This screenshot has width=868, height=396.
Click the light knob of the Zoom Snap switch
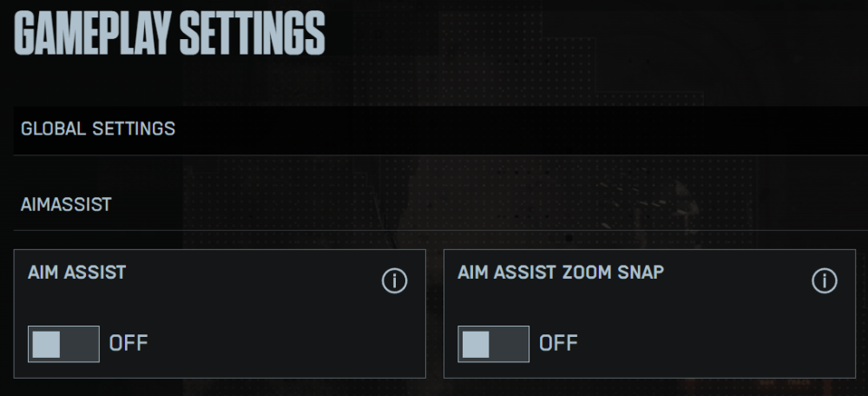click(x=476, y=344)
